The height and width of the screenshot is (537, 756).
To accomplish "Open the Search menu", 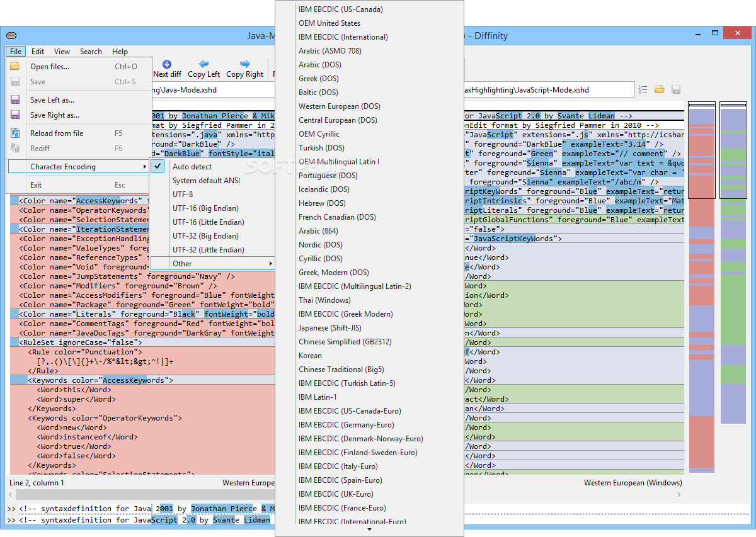I will (x=91, y=52).
